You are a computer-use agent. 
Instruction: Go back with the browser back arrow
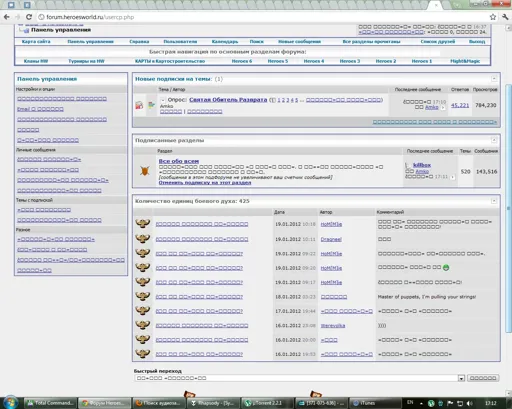point(6,17)
